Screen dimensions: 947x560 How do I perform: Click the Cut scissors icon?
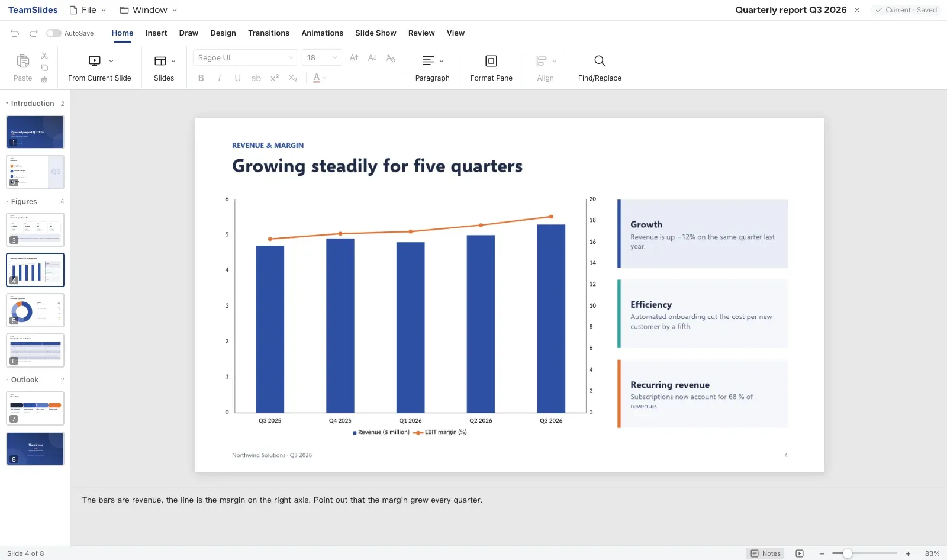click(x=44, y=56)
